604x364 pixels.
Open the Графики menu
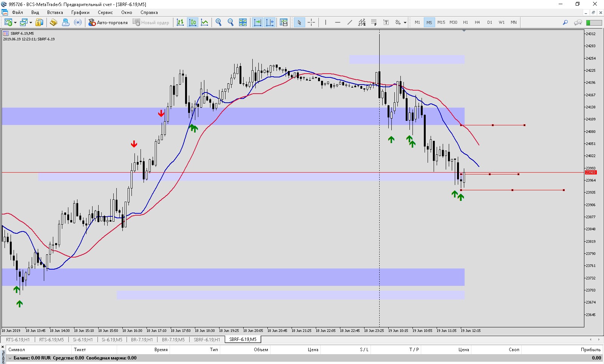[80, 12]
